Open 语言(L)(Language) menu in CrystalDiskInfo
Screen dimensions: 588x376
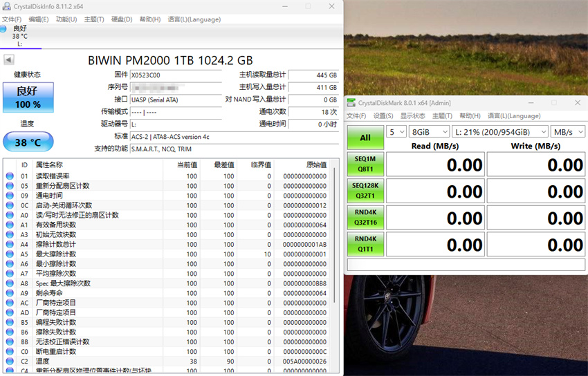(x=194, y=19)
